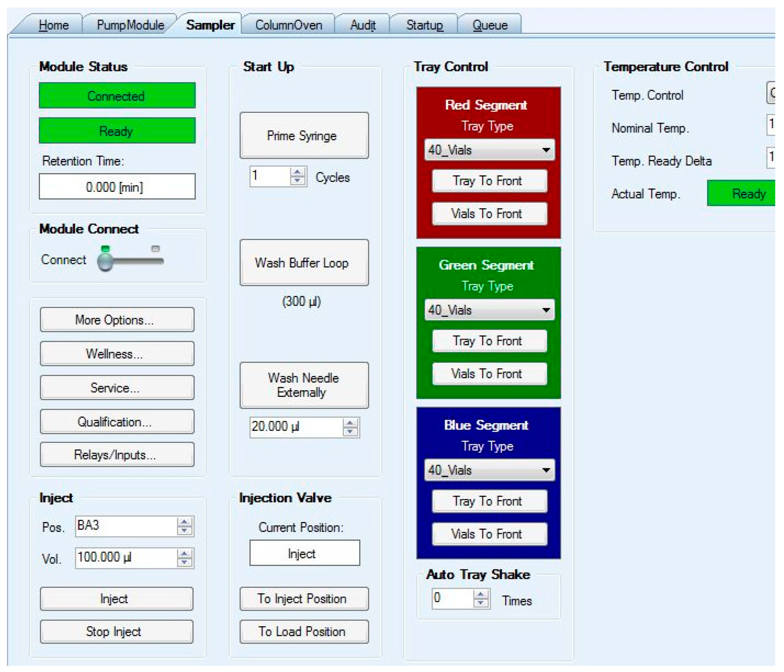Increase Prime Syringe cycles with up arrow
Image resolution: width=784 pixels, height=672 pixels.
[x=297, y=172]
